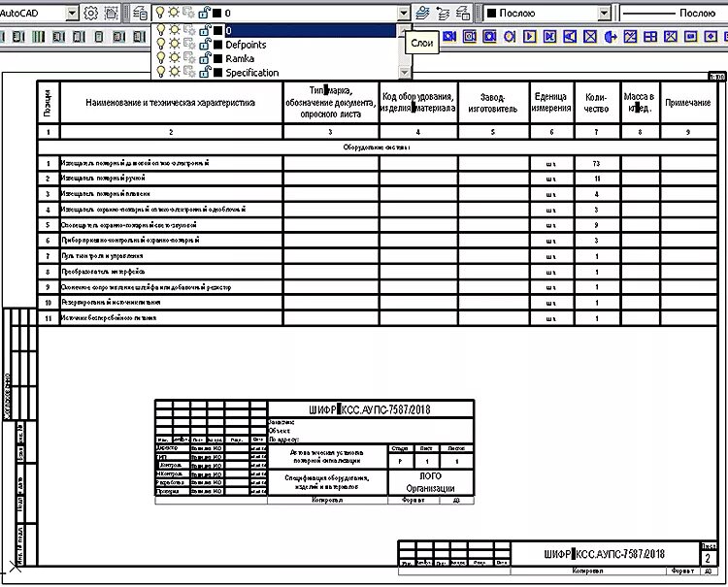
Task: Open the AutoCAD workspace dropdown arrow
Action: coord(73,13)
